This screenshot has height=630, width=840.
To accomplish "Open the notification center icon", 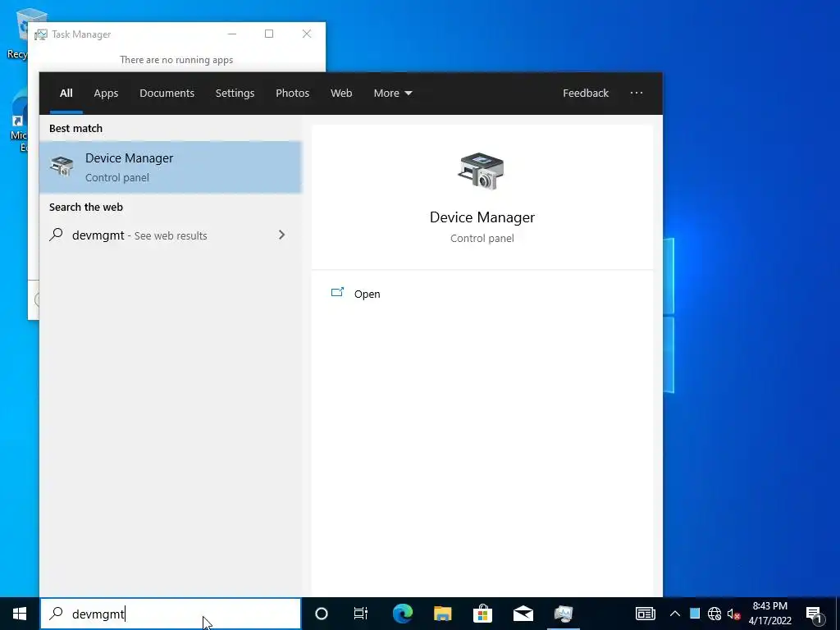I will click(814, 614).
